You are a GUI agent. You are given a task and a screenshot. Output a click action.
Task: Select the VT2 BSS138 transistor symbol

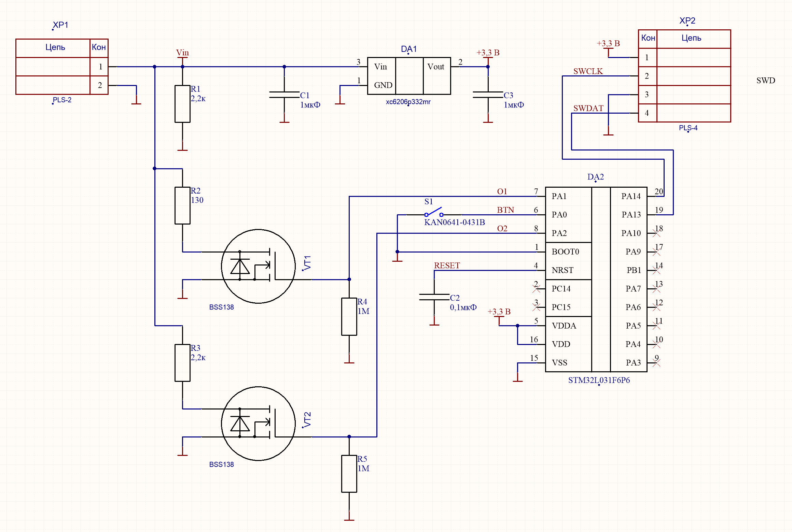pos(258,423)
